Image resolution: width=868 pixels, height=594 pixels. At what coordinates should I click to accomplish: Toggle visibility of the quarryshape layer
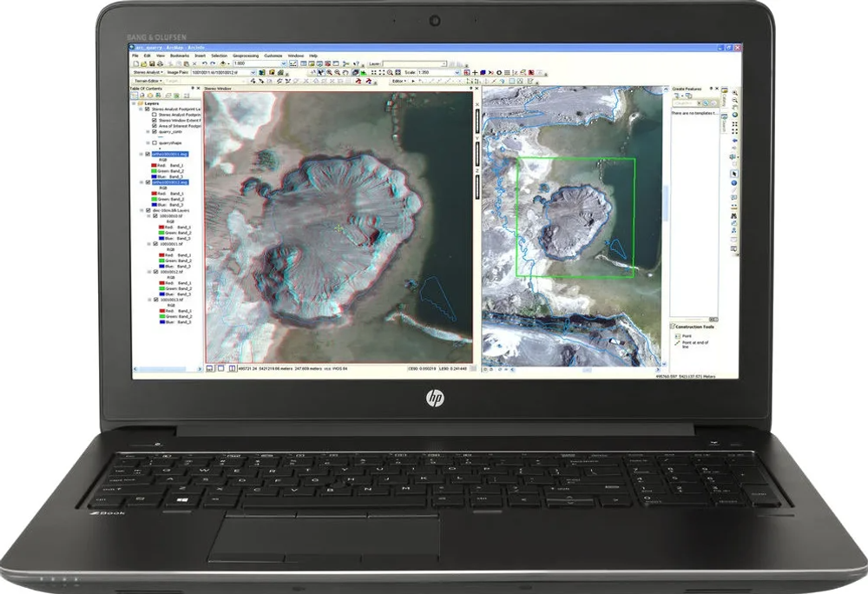point(153,144)
